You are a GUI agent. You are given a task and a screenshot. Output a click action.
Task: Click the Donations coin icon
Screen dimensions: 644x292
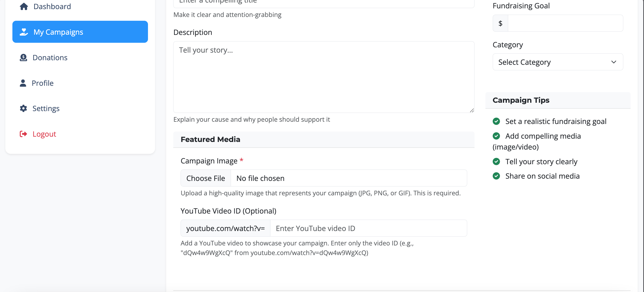[23, 57]
